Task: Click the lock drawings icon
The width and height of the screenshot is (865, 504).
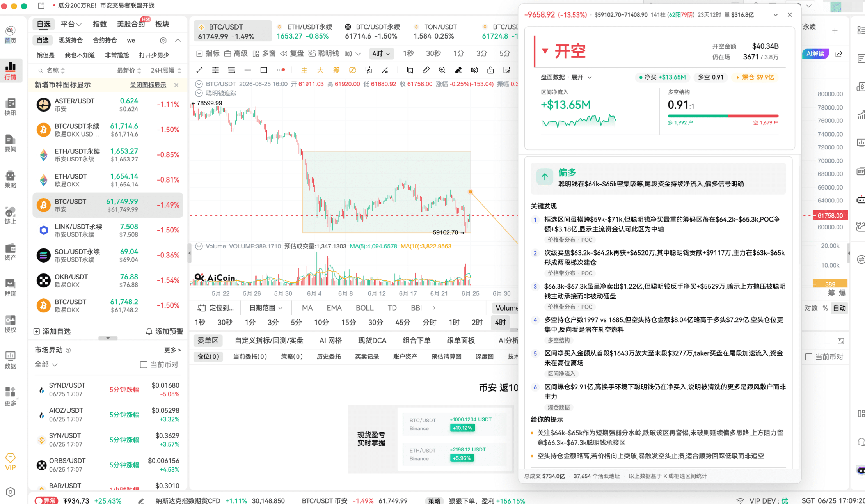Action: (490, 70)
